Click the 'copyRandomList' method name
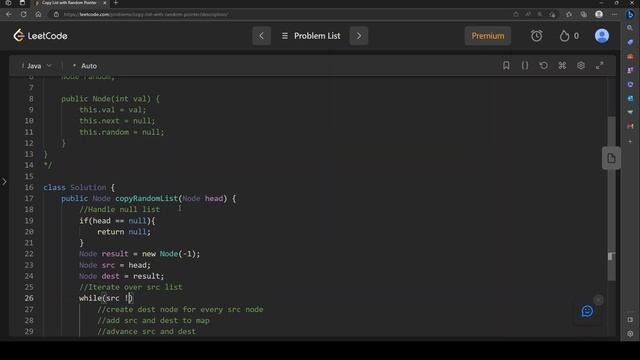Viewport: 640px width, 360px height. coord(146,198)
